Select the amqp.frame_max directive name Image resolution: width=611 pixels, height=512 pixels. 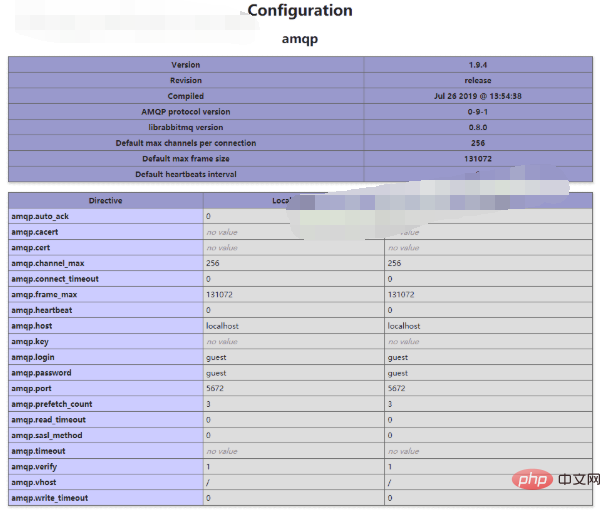(x=44, y=295)
